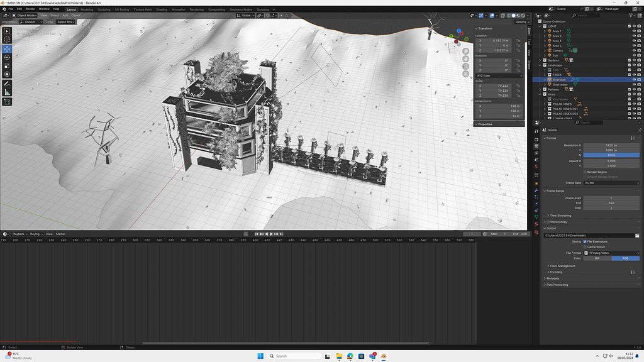
Task: Select the Add Cube tool
Action: [7, 101]
